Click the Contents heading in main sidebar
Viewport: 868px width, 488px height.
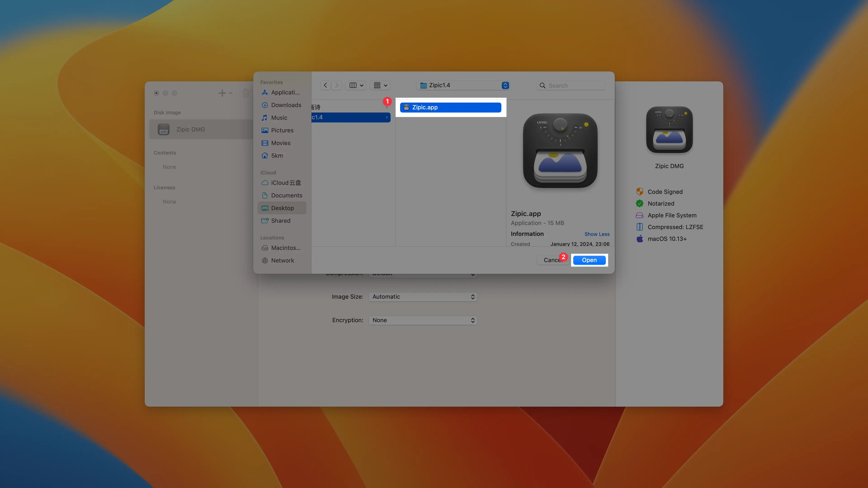[x=165, y=153]
